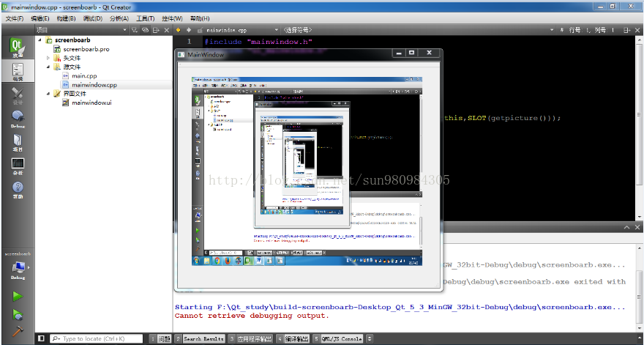Open the sidebar view 项目 dropdown
The height and width of the screenshot is (345, 644).
pos(125,30)
